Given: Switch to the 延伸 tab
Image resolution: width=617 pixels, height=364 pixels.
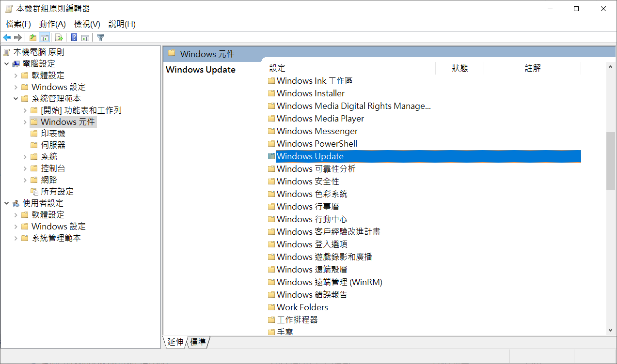Looking at the screenshot, I should (175, 342).
